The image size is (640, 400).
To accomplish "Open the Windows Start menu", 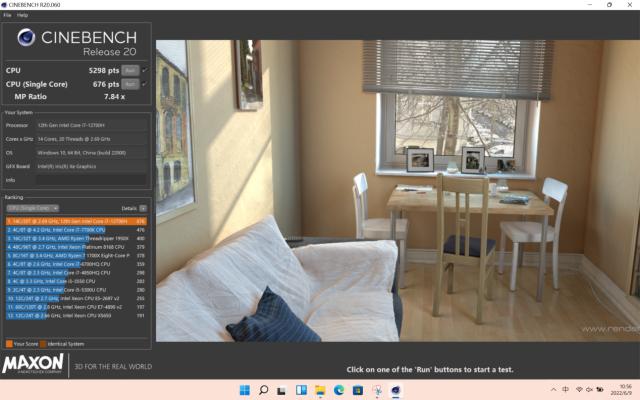I will coord(244,390).
